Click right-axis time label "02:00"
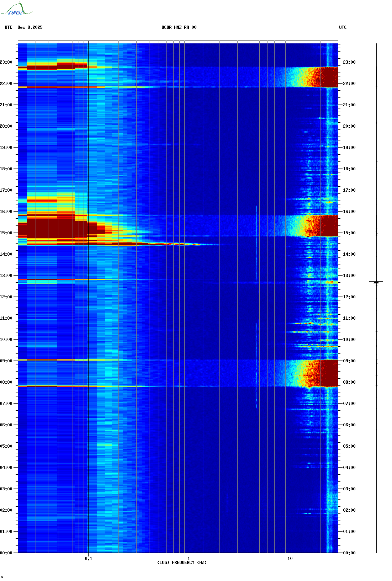Screen dimensions: 392x581 [349, 510]
